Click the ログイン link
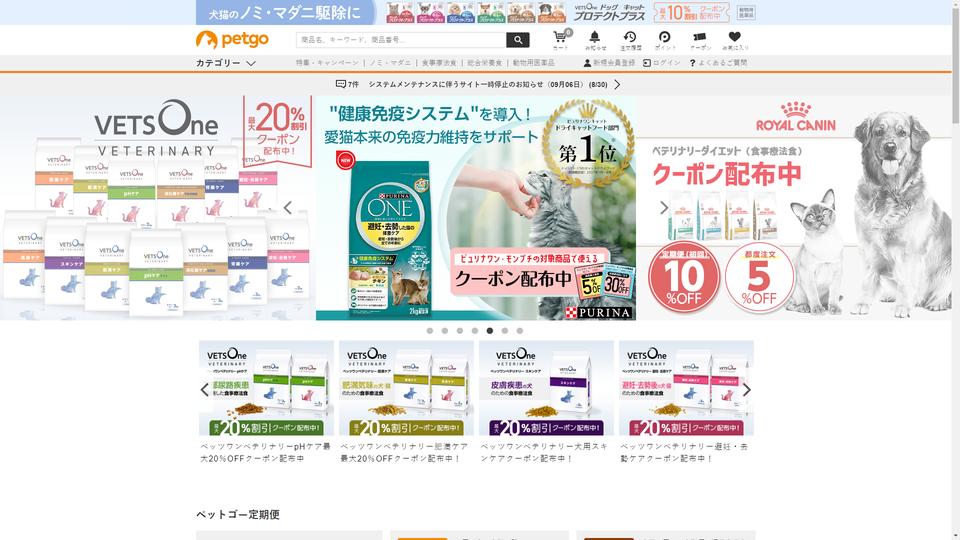960x540 pixels. pyautogui.click(x=666, y=63)
